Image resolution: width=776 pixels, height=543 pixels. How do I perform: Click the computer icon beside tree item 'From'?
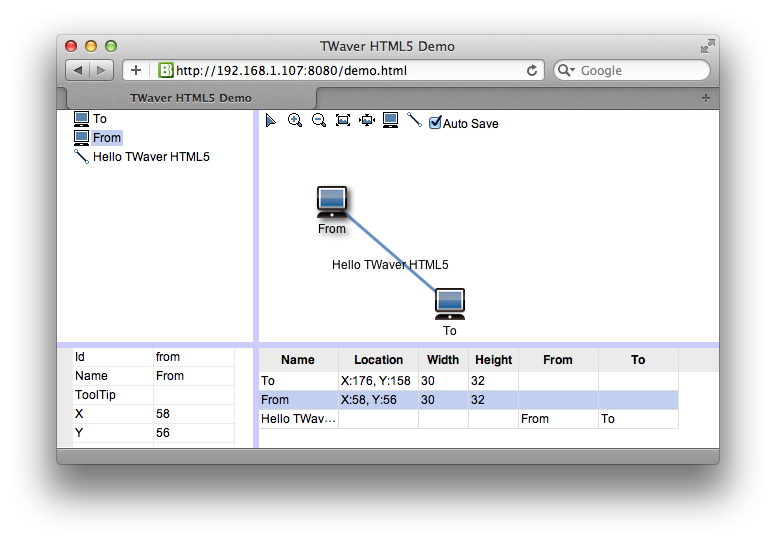click(81, 138)
